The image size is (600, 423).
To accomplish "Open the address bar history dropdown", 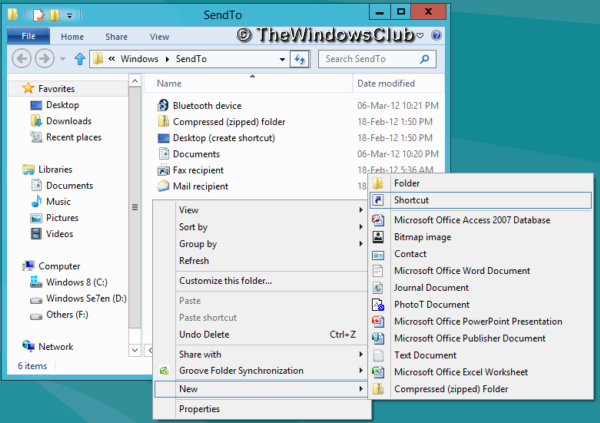I will [x=282, y=59].
